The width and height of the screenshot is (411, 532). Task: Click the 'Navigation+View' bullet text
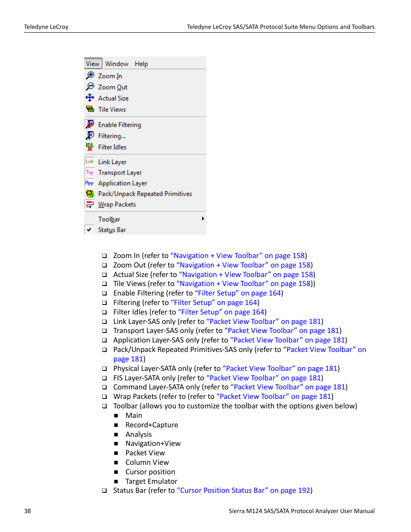coord(153,443)
